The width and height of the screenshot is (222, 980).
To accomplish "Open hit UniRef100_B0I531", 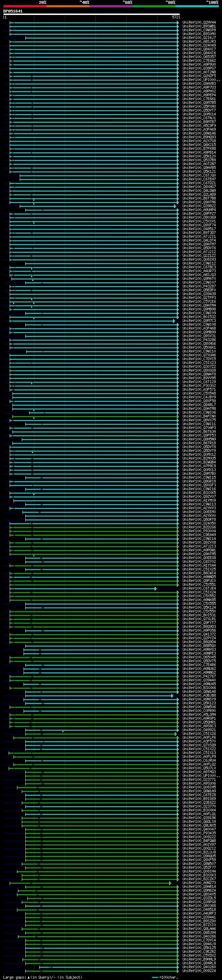I will click(199, 615).
